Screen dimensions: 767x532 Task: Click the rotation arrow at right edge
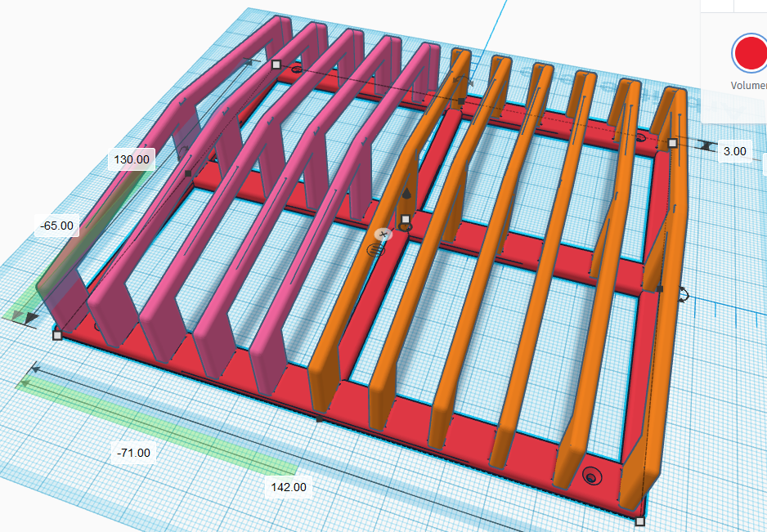click(684, 294)
